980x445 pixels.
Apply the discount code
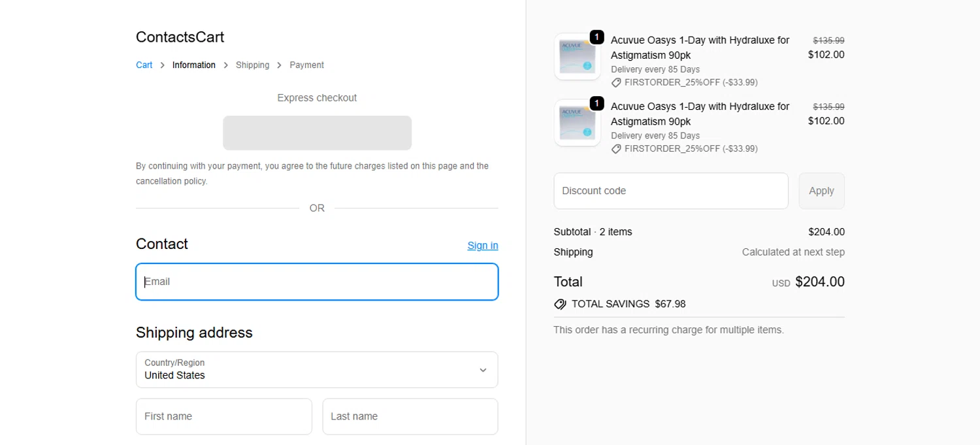pyautogui.click(x=821, y=191)
